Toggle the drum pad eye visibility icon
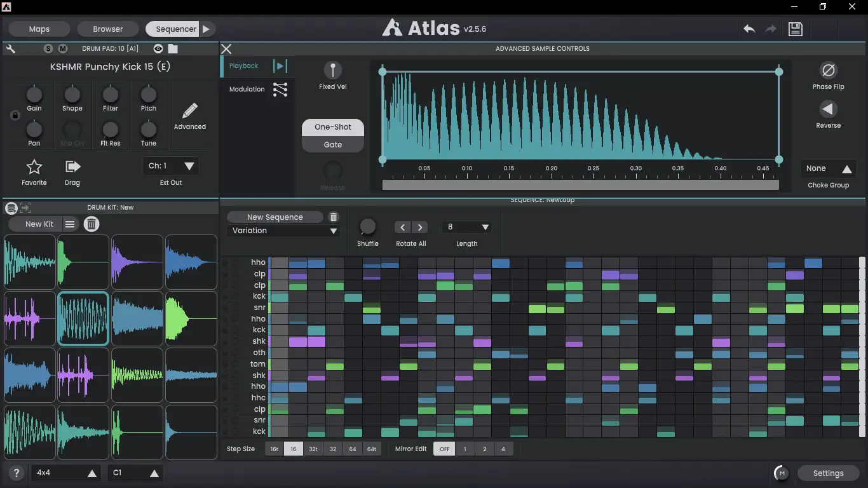Image resolution: width=868 pixels, height=488 pixels. pos(158,49)
